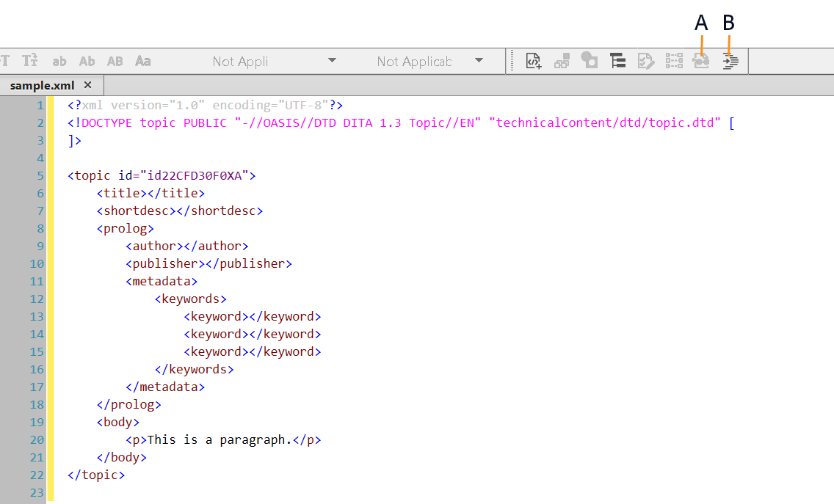The height and width of the screenshot is (504, 834).
Task: Apply capitalized 'Ab' text case
Action: (87, 62)
